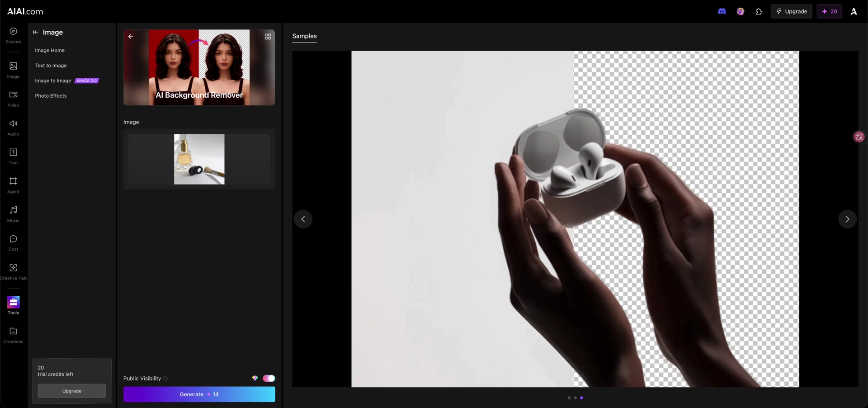Viewport: 868px width, 408px height.
Task: Open the Explore section in sidebar
Action: click(x=13, y=35)
